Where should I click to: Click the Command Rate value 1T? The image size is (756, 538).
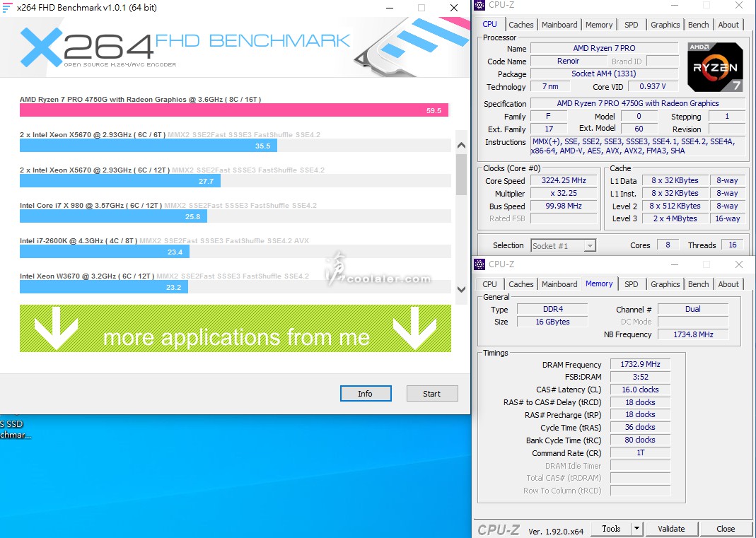640,452
